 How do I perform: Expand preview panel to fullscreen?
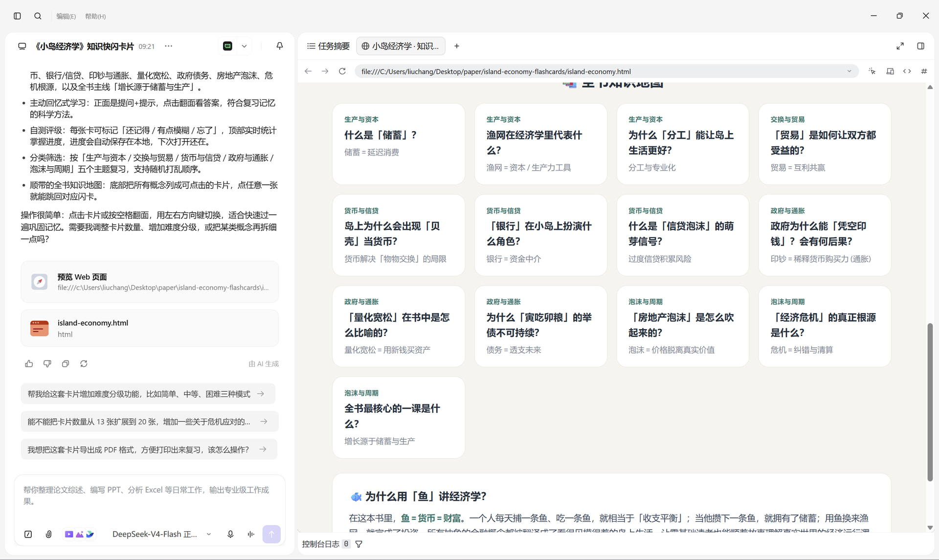(x=900, y=46)
